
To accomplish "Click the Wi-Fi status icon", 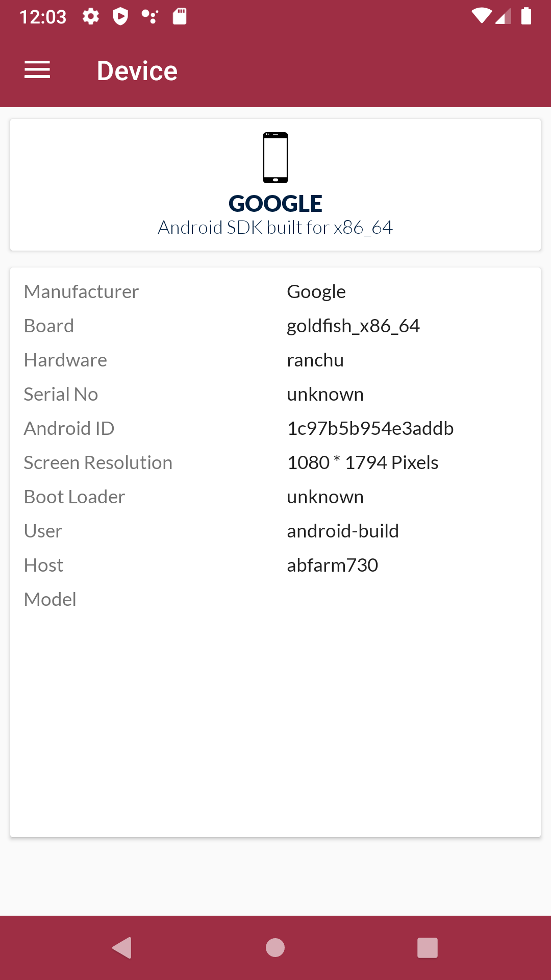I will pyautogui.click(x=482, y=17).
